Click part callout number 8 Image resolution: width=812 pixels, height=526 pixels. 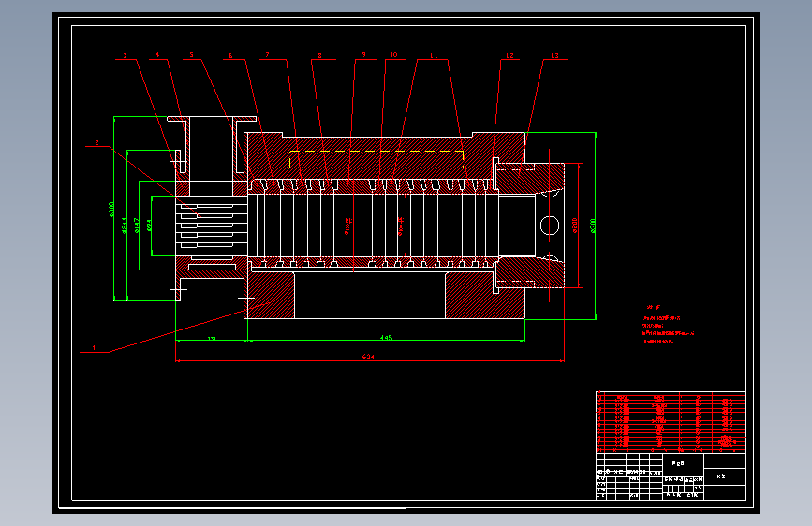pos(319,55)
